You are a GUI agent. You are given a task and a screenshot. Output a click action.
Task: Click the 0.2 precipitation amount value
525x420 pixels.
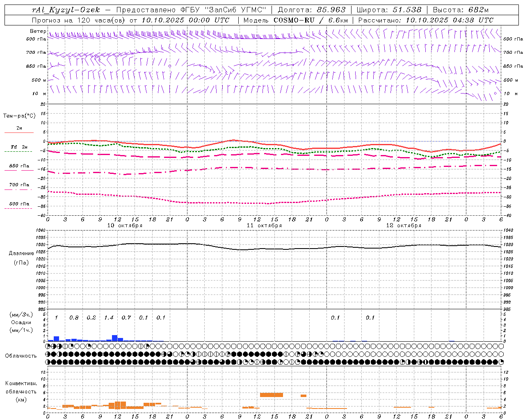(91, 318)
